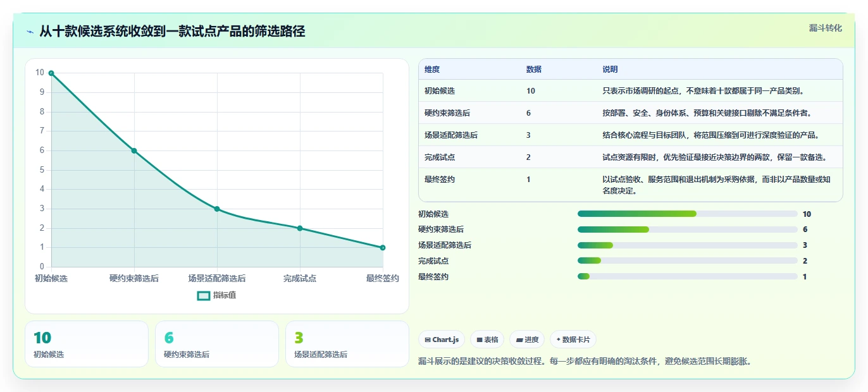Click the table description starting 只表示市场调研
Viewport: 868px width, 392px height.
point(703,91)
